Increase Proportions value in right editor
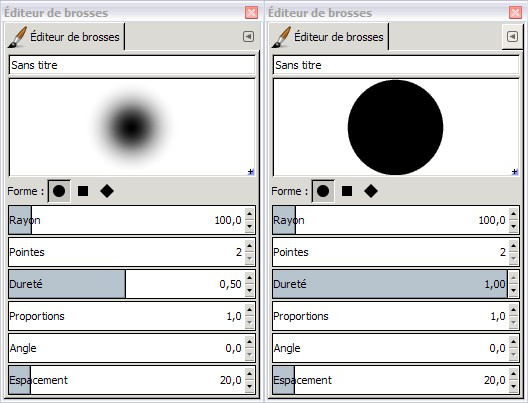Screen dimensions: 528x403 [x=513, y=309]
